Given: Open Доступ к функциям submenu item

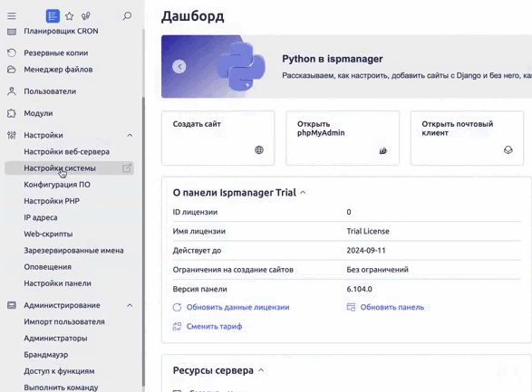Looking at the screenshot, I should pyautogui.click(x=59, y=371).
